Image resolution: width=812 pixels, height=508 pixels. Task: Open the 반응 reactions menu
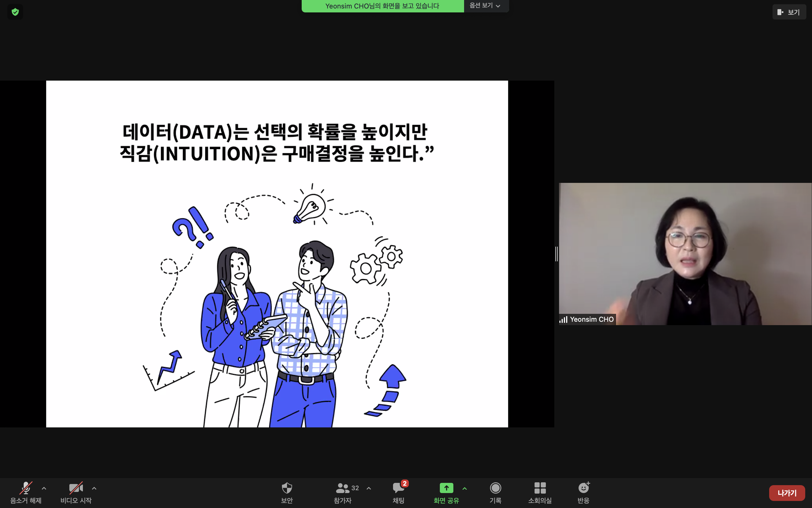point(584,492)
